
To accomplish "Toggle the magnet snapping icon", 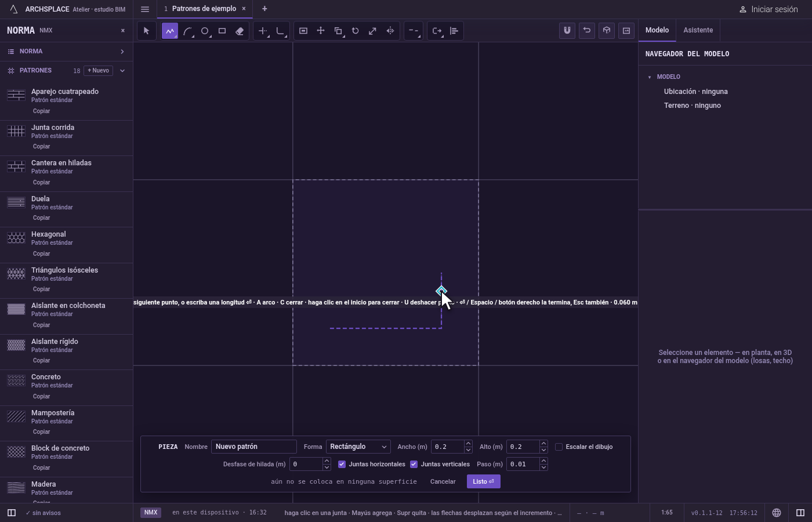I will 567,31.
